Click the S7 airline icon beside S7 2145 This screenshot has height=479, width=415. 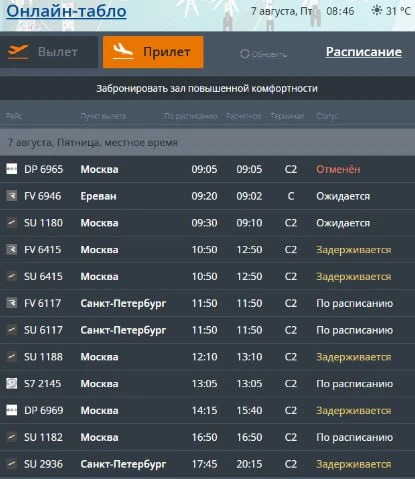tap(11, 383)
